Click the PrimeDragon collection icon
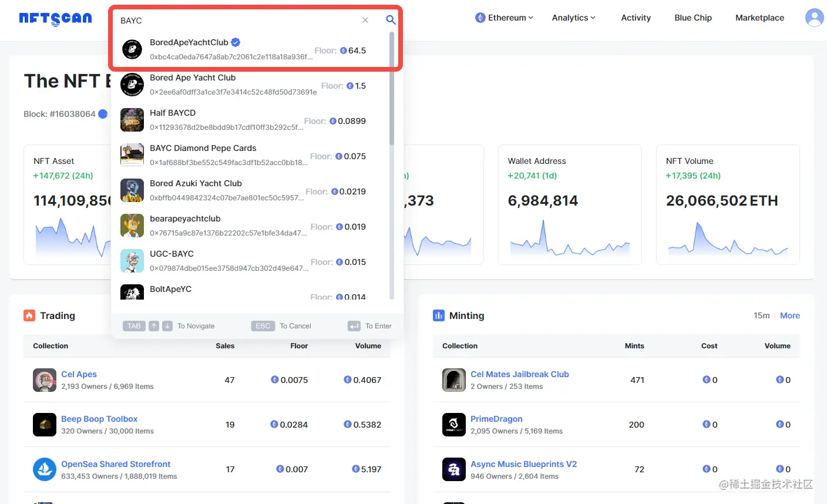 pos(453,425)
